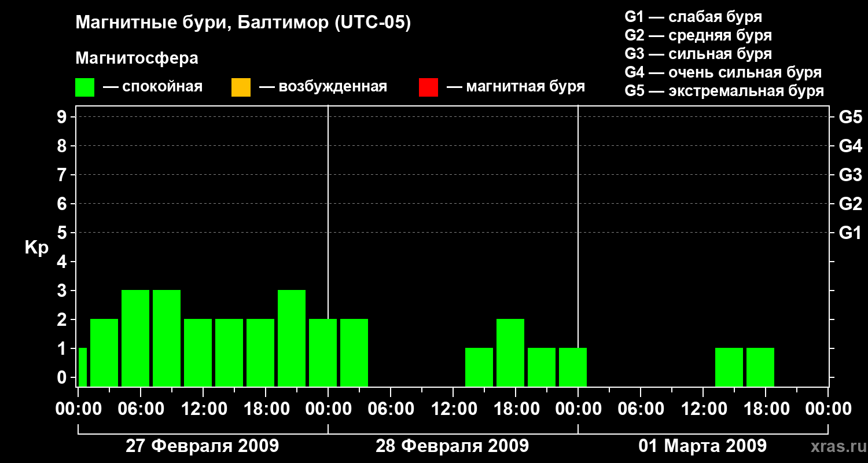Screen dimensions: 868x463
Task: Click 'G4 — очень сильная буря' legend line
Action: pos(723,72)
